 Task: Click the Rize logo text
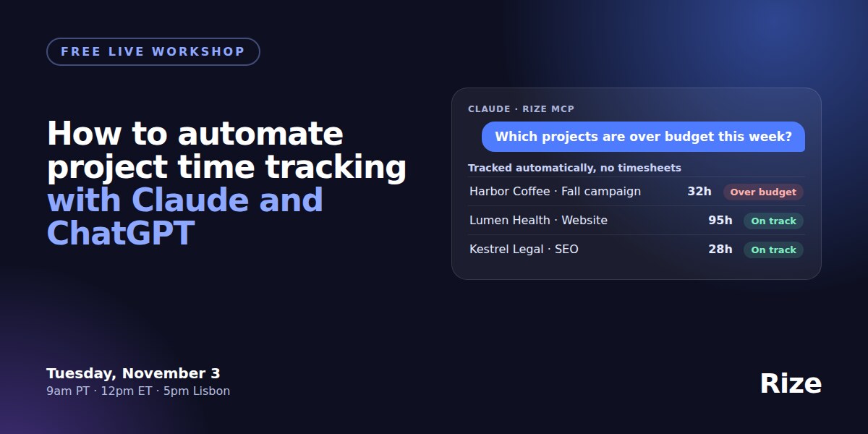tap(791, 383)
